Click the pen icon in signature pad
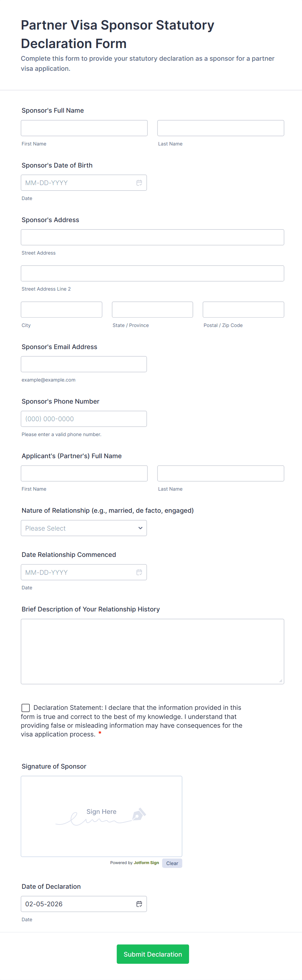This screenshot has height=980, width=302. 139,814
